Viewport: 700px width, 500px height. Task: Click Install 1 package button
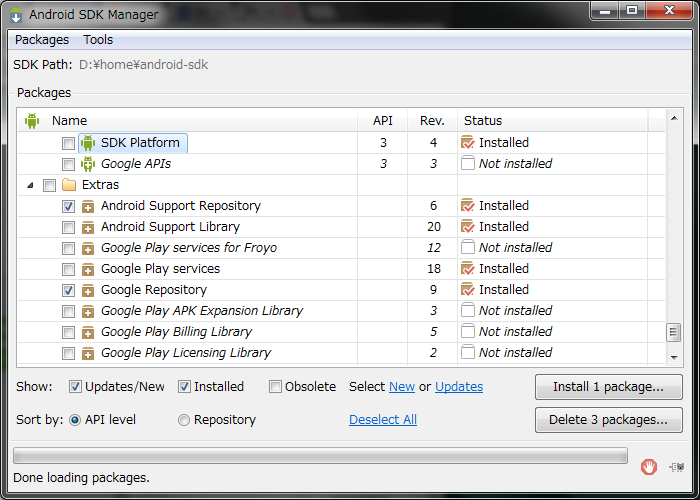click(x=608, y=387)
